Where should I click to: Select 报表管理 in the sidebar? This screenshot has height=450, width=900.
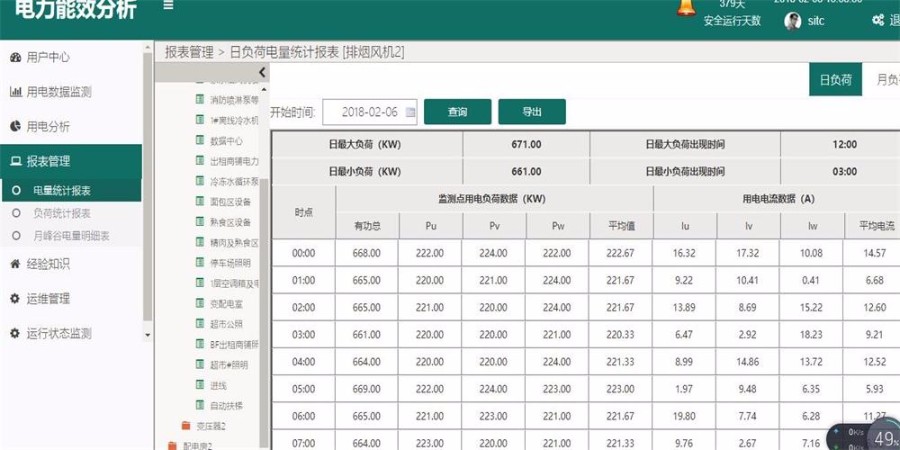[71, 161]
